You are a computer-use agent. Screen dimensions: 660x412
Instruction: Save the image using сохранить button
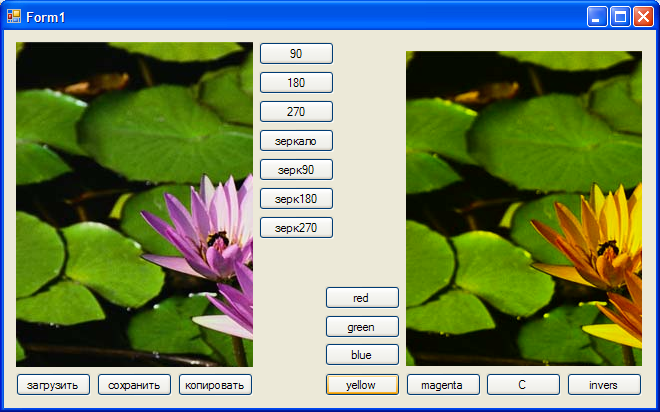point(134,384)
